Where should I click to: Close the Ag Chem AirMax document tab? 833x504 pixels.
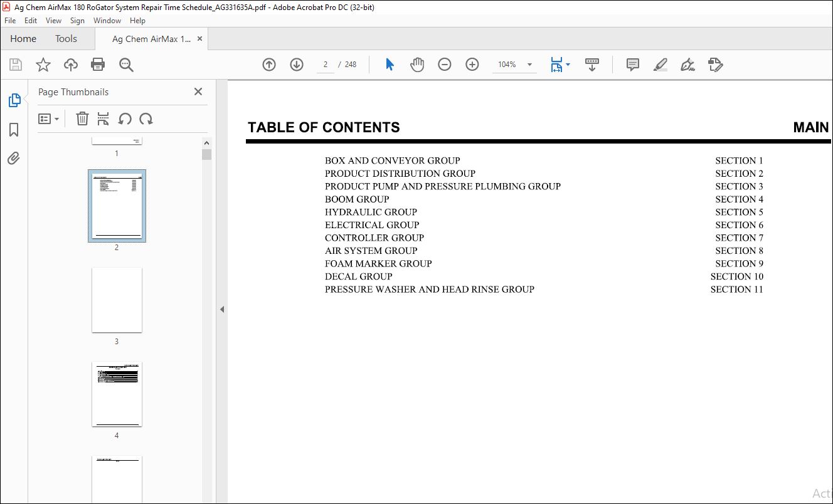point(199,39)
